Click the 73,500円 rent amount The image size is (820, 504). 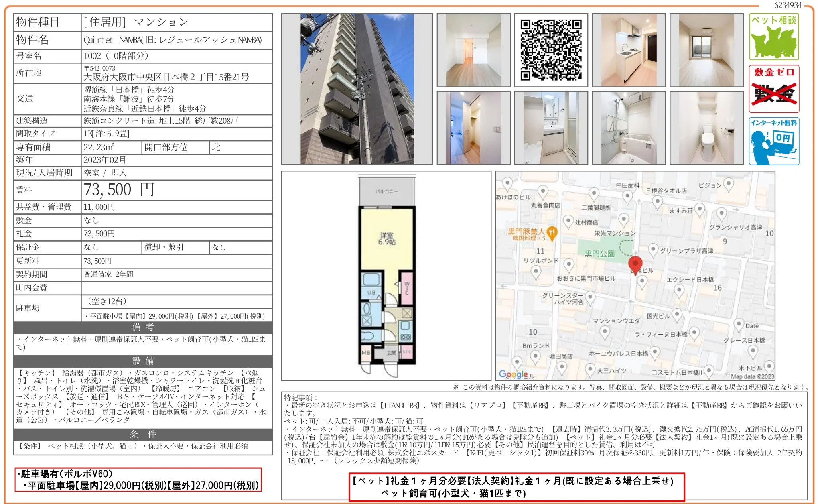(x=118, y=190)
